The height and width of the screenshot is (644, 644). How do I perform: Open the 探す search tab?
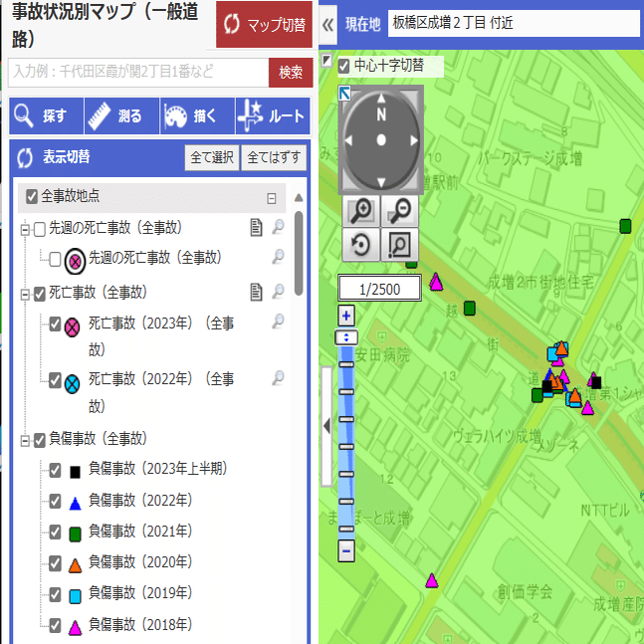(47, 115)
